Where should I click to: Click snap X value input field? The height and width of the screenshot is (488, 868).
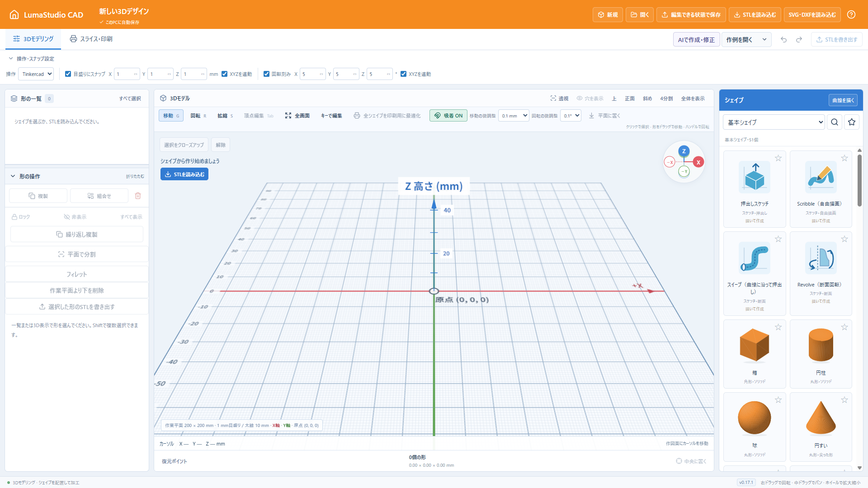tap(127, 74)
